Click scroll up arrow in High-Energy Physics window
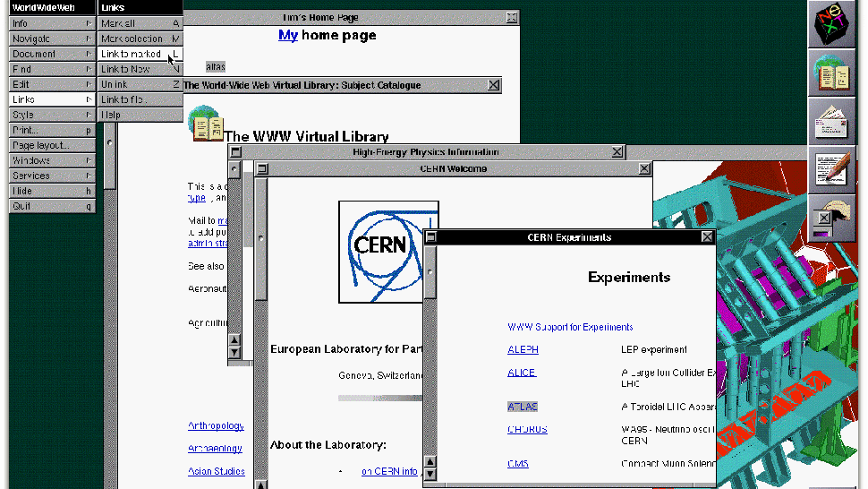The width and height of the screenshot is (868, 489). coord(234,340)
